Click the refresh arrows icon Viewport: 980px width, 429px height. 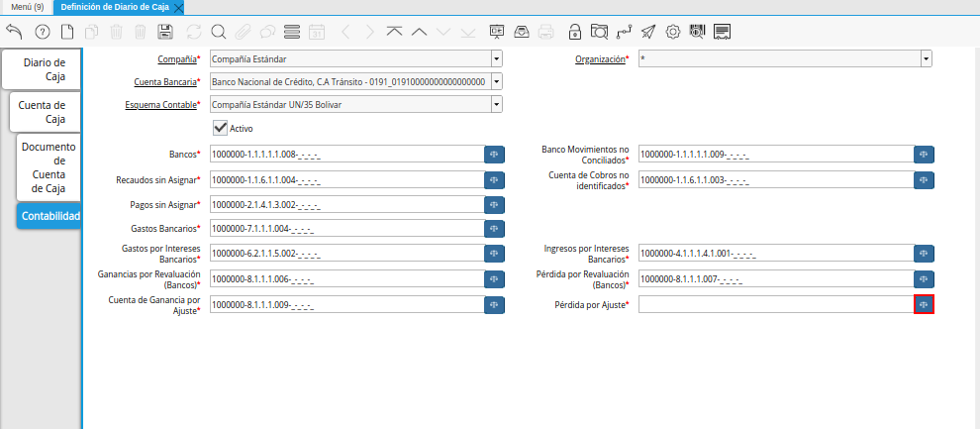[x=194, y=32]
